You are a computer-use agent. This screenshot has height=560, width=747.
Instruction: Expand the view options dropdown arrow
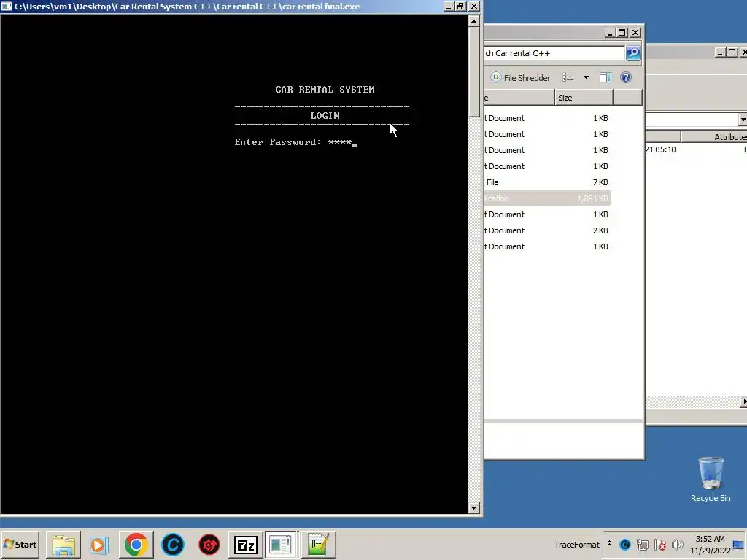coord(586,77)
